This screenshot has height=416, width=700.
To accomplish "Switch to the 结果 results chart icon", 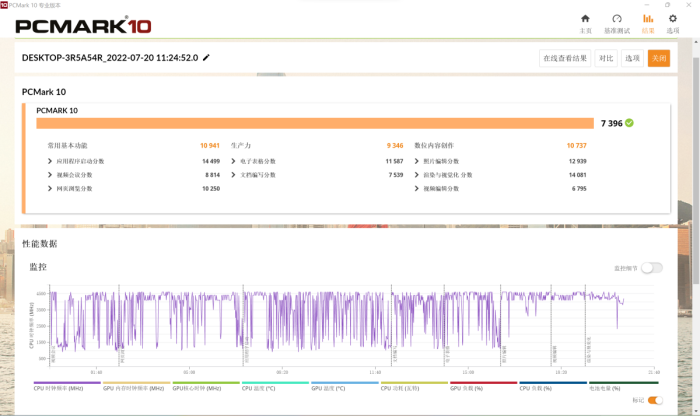I will tap(648, 19).
